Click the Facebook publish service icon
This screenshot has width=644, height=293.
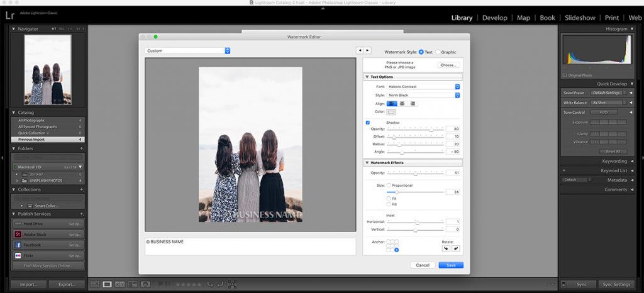tap(18, 245)
